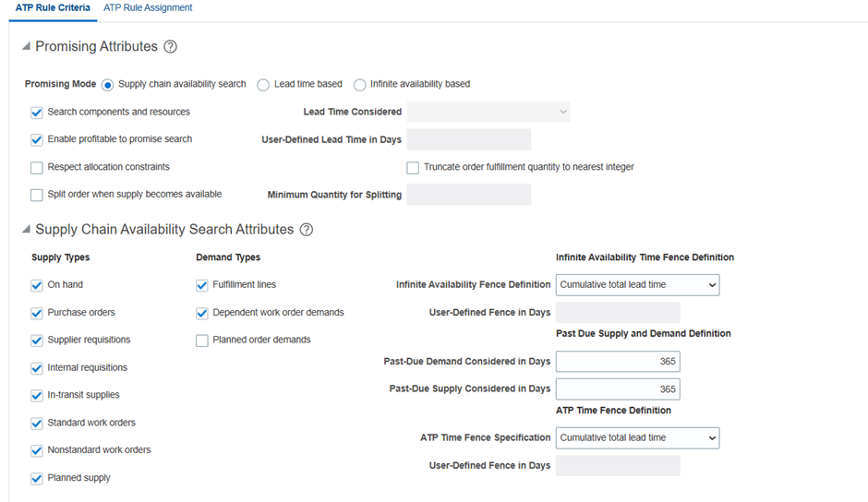This screenshot has width=868, height=502.
Task: Open help for Supply Chain Availability Search Attributes
Action: [x=307, y=230]
